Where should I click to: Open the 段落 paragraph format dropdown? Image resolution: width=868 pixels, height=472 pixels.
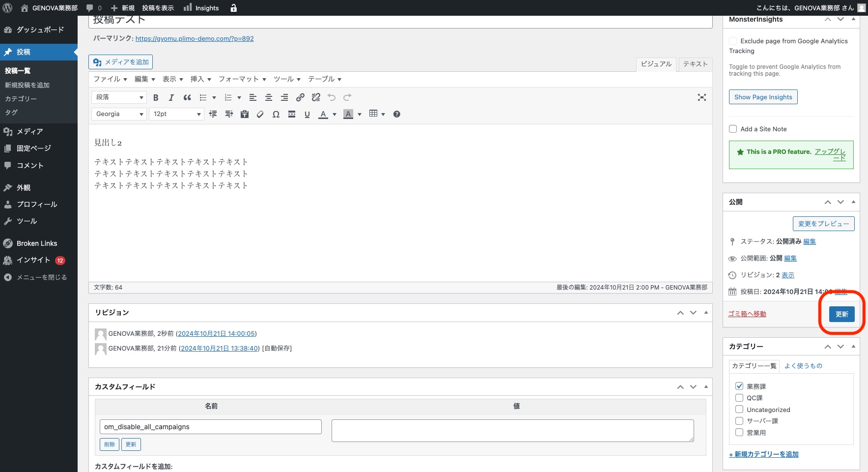pyautogui.click(x=119, y=97)
